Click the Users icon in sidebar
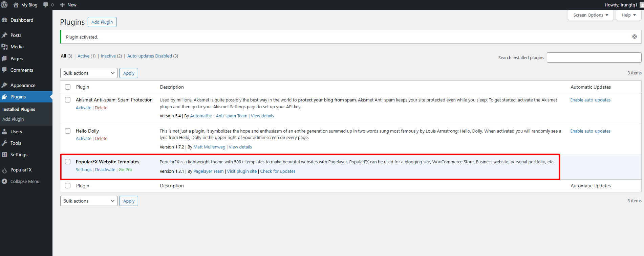644x256 pixels. coord(4,132)
